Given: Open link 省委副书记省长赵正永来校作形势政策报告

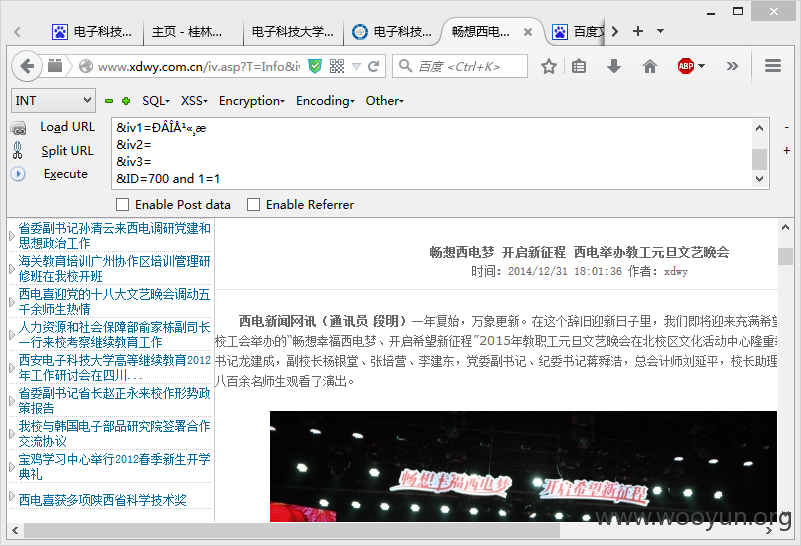Looking at the screenshot, I should (115, 400).
